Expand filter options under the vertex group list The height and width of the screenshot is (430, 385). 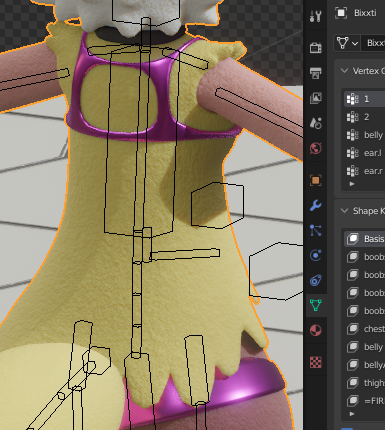(352, 184)
